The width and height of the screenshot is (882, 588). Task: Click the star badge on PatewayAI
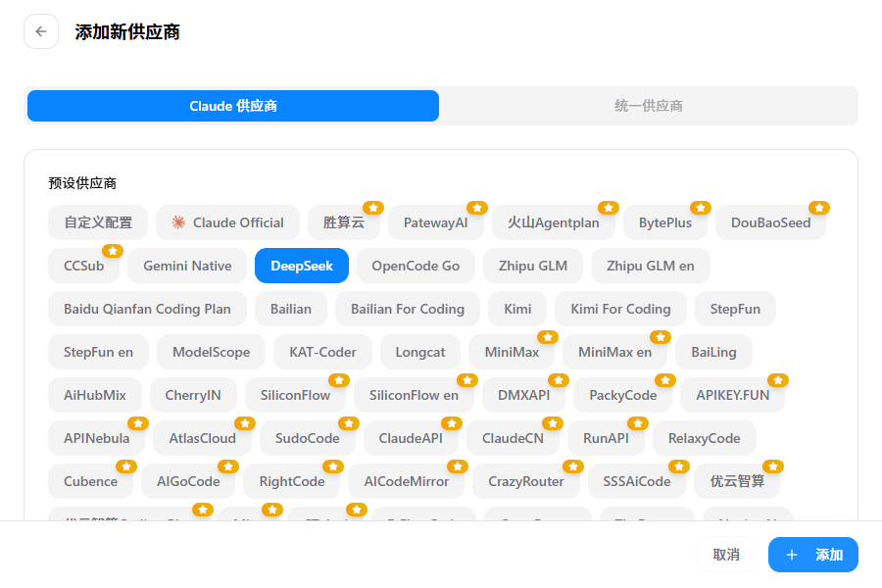pos(477,208)
